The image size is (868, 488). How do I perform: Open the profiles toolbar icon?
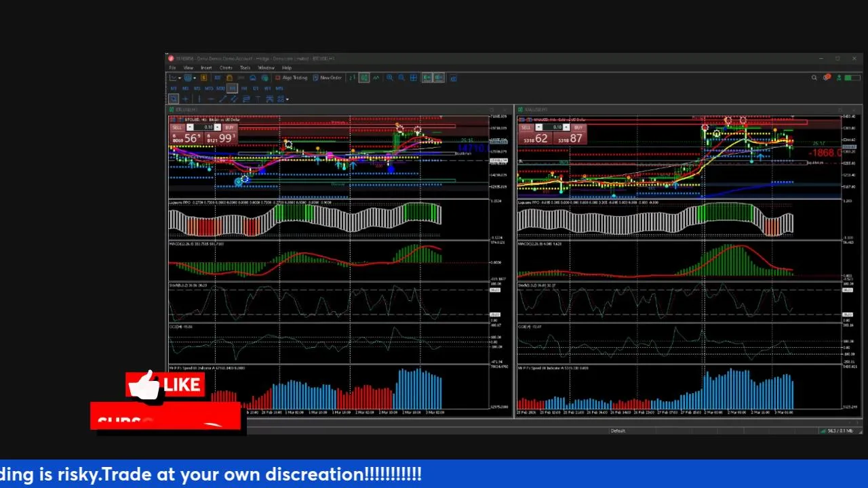pyautogui.click(x=188, y=77)
